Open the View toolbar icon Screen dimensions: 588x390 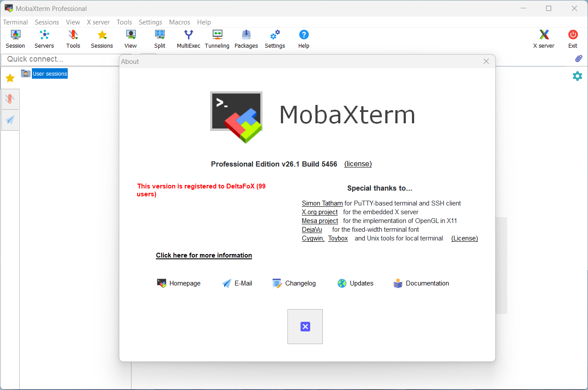pyautogui.click(x=131, y=39)
